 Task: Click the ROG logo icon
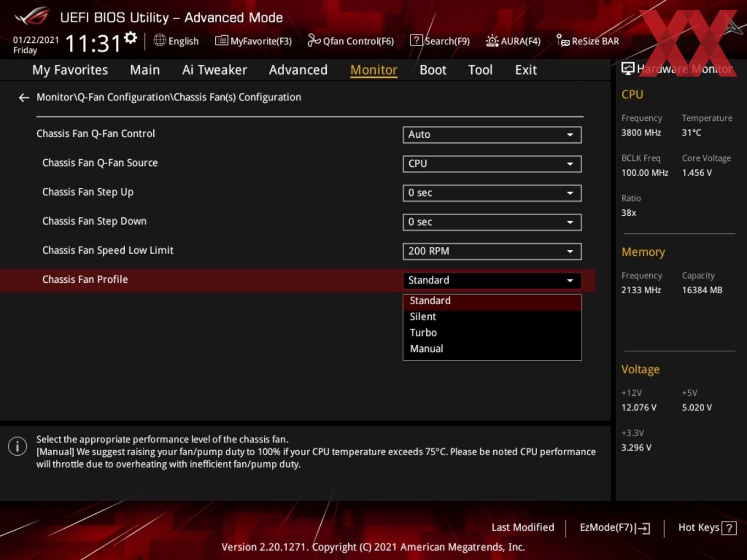pyautogui.click(x=32, y=16)
